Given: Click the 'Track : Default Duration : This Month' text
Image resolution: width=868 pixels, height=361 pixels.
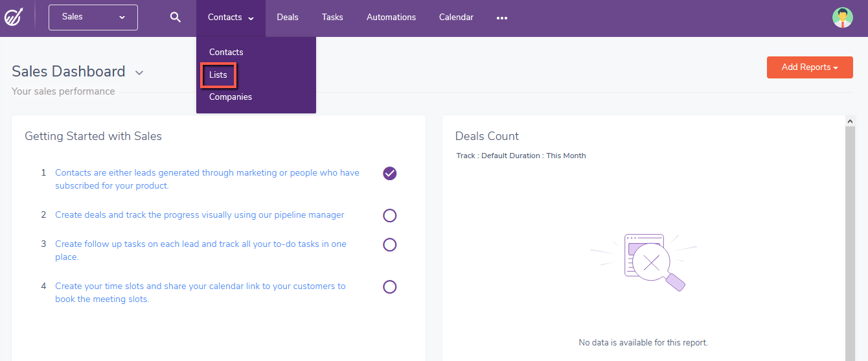Looking at the screenshot, I should coord(521,156).
